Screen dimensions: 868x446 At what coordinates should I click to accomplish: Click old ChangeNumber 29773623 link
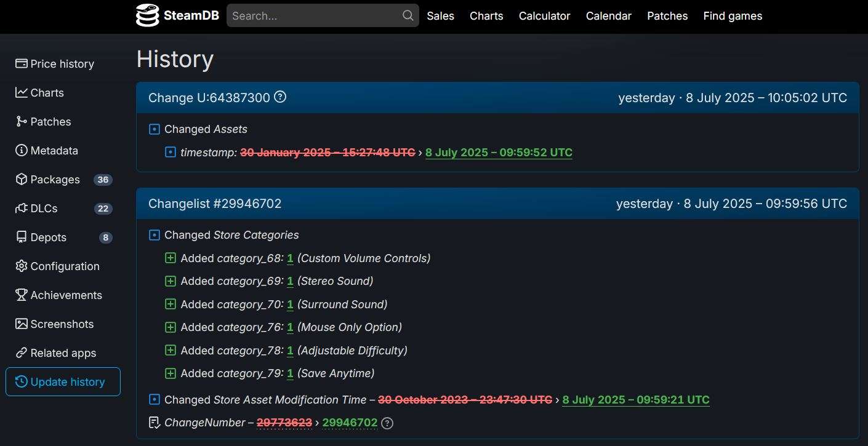click(284, 423)
